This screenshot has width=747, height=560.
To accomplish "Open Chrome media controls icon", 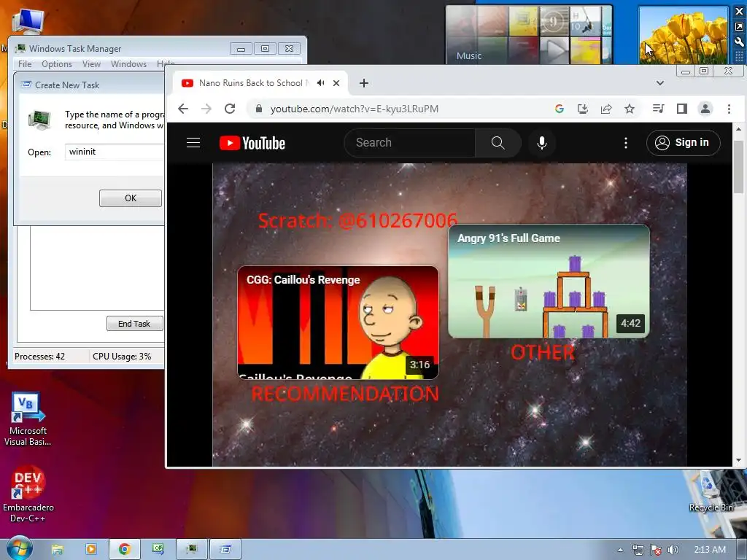I will [x=658, y=109].
